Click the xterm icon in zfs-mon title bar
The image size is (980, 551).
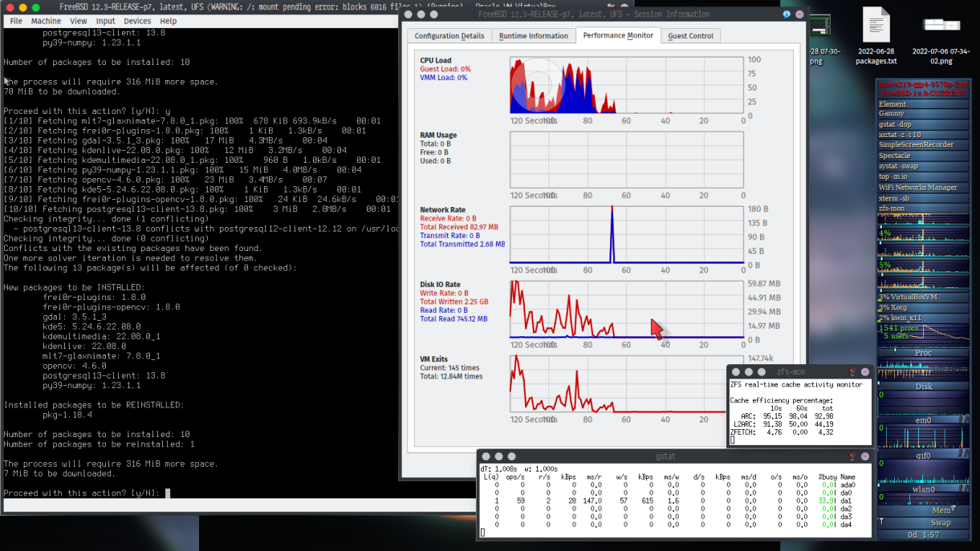click(852, 371)
